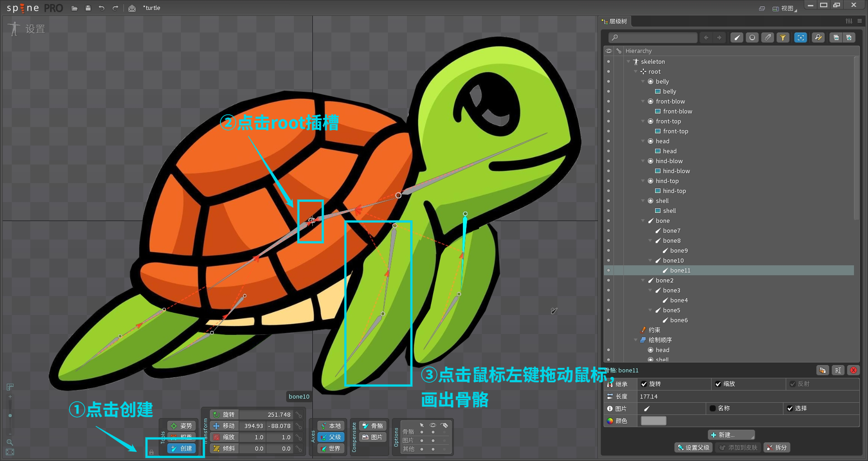Toggle visibility dot for bone11 row
The image size is (868, 461).
(x=609, y=270)
